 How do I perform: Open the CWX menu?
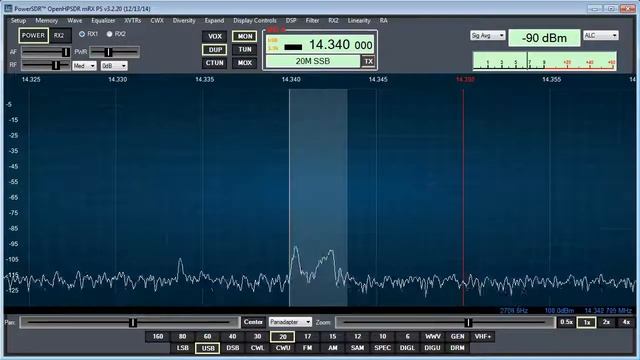pyautogui.click(x=157, y=20)
